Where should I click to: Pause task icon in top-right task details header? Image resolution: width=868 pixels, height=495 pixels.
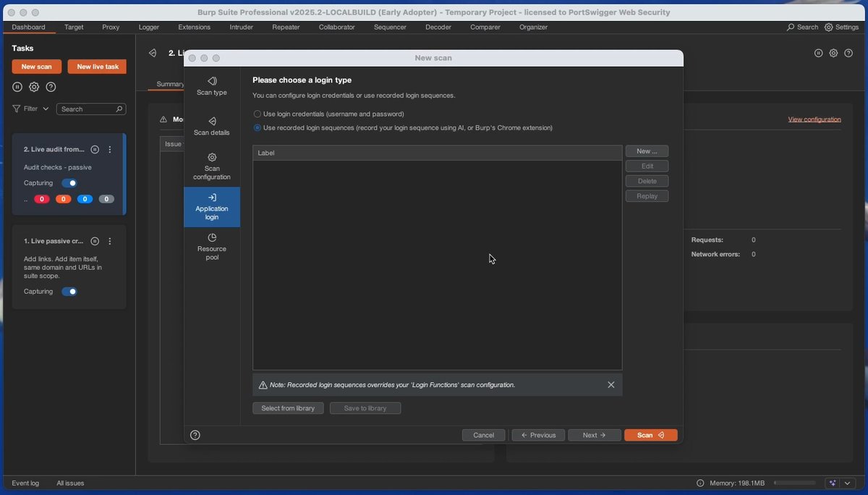818,53
